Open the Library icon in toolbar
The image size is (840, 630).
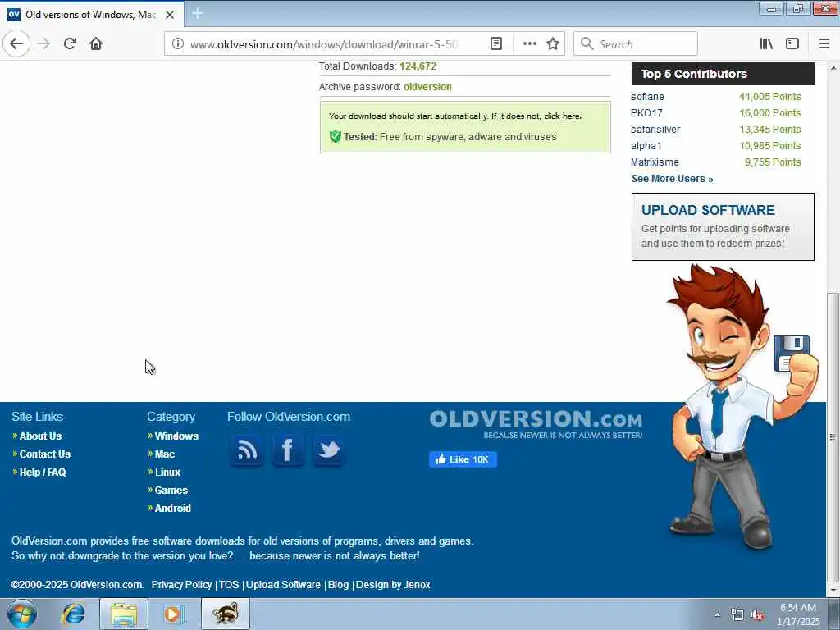pos(766,44)
